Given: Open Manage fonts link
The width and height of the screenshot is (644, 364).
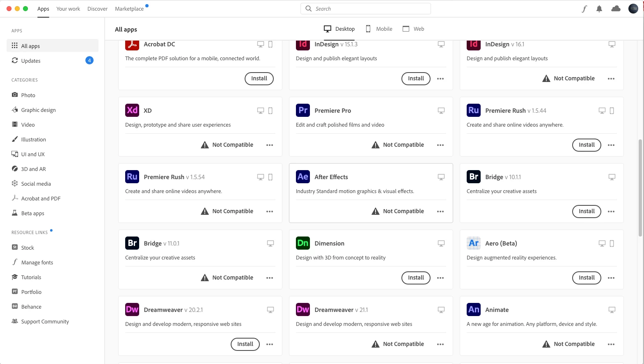Looking at the screenshot, I should 53,262.
